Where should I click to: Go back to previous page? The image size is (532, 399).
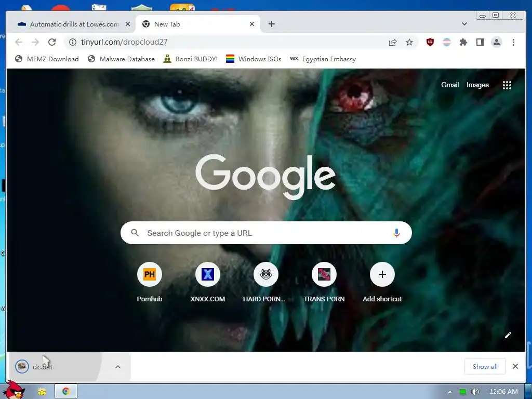coord(19,42)
